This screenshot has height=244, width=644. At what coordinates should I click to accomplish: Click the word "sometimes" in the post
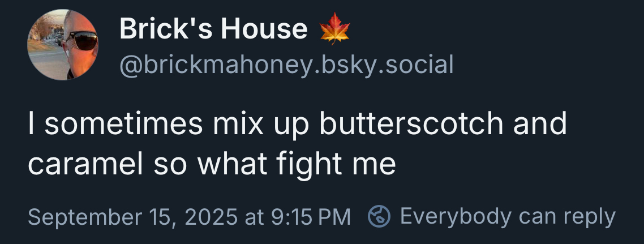122,123
